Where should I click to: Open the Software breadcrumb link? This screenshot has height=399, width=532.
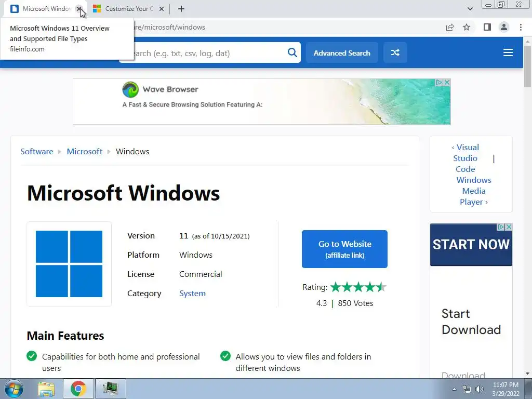[x=37, y=151]
